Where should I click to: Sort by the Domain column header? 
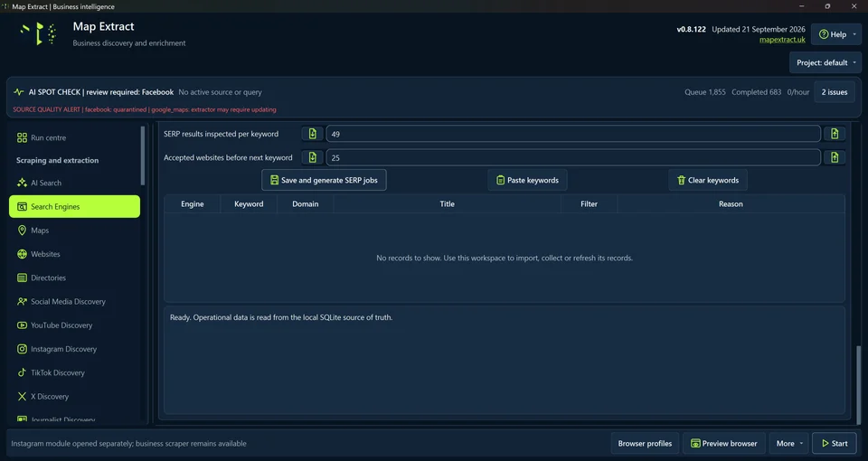[x=305, y=204]
